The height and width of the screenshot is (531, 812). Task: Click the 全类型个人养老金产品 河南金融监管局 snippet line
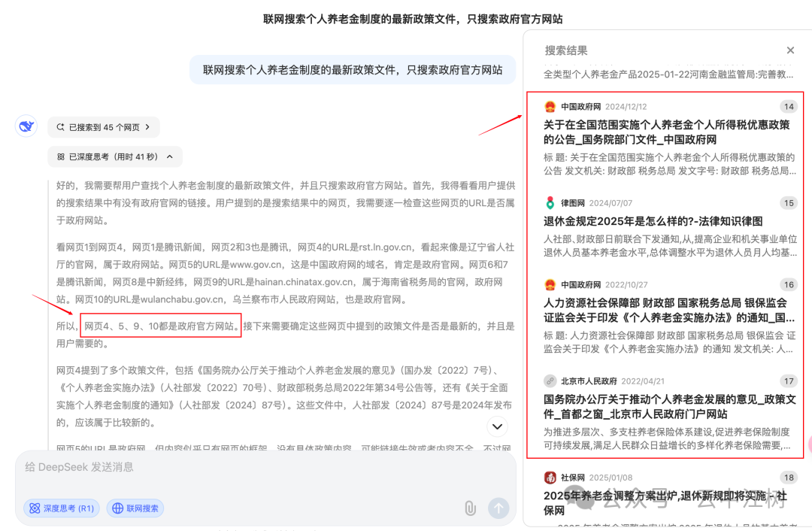click(668, 74)
